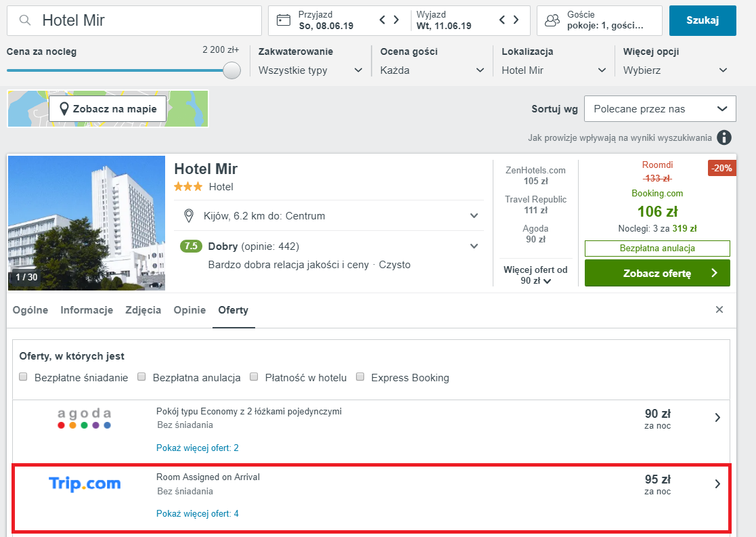Click the price per night slider handle

tap(232, 70)
